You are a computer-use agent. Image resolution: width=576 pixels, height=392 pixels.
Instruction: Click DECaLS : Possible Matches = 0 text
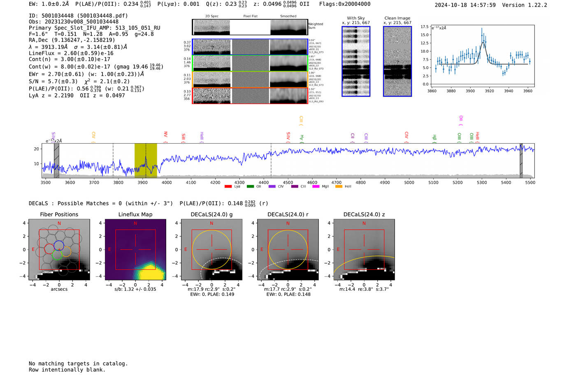click(75, 203)
